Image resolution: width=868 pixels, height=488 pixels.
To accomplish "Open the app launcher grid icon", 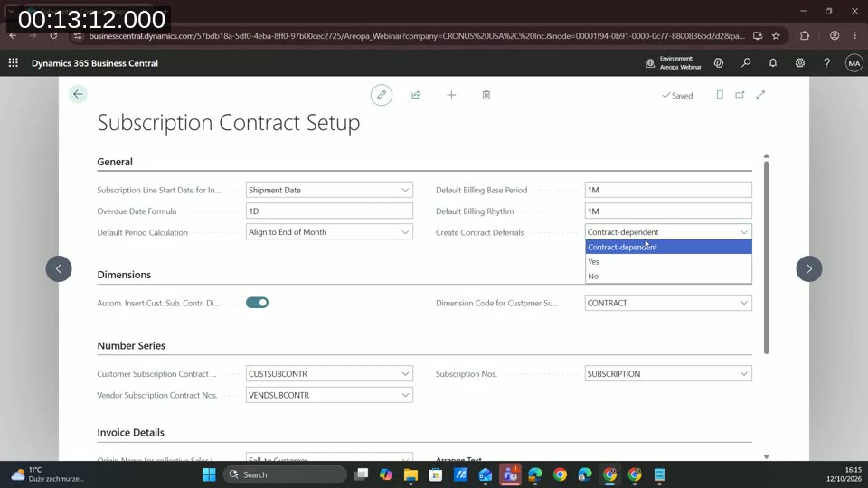I will point(14,63).
